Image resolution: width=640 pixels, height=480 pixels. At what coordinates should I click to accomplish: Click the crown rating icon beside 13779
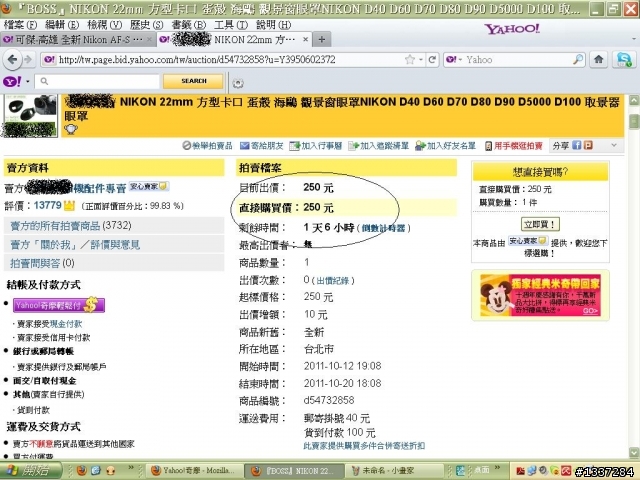click(69, 205)
